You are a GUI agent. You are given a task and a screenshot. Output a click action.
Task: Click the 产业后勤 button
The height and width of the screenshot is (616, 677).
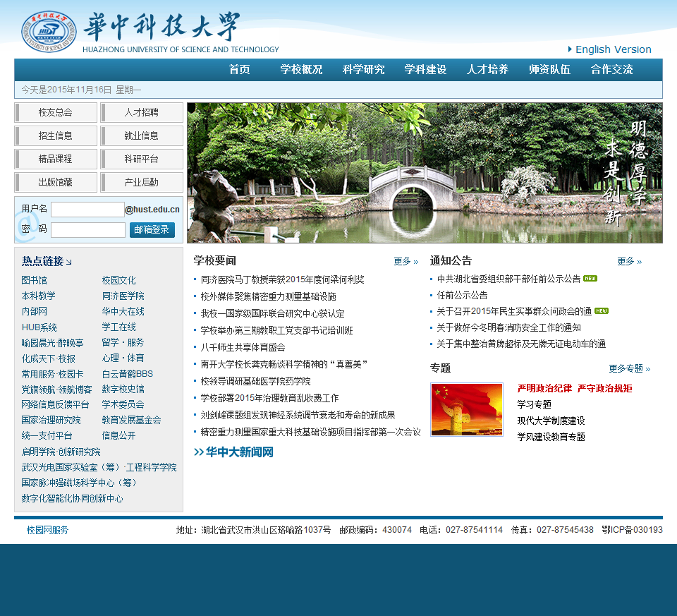point(142,183)
